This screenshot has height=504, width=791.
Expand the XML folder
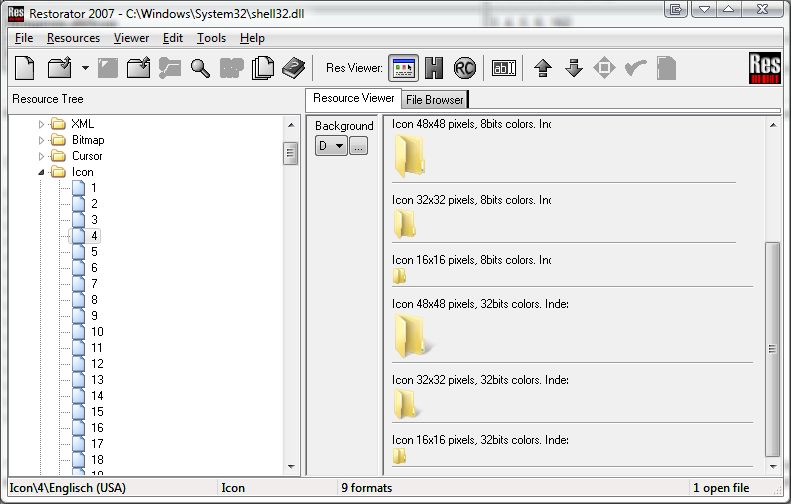(41, 124)
